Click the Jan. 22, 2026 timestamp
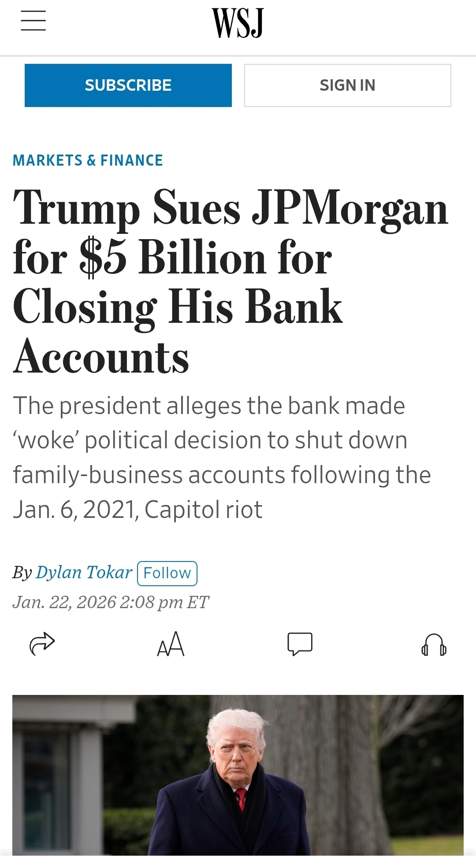 (x=111, y=602)
